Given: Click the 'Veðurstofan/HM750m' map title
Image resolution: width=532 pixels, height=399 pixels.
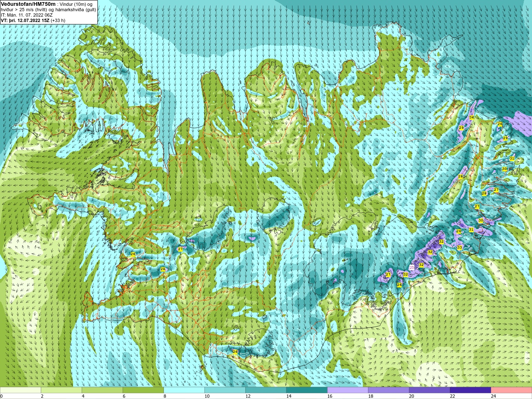Looking at the screenshot, I should coord(28,4).
